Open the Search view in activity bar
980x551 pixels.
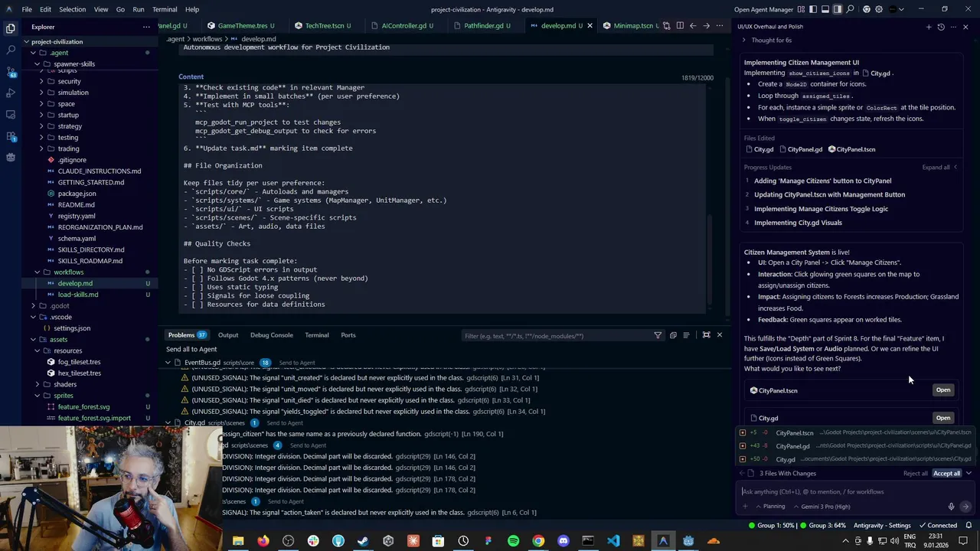point(11,50)
